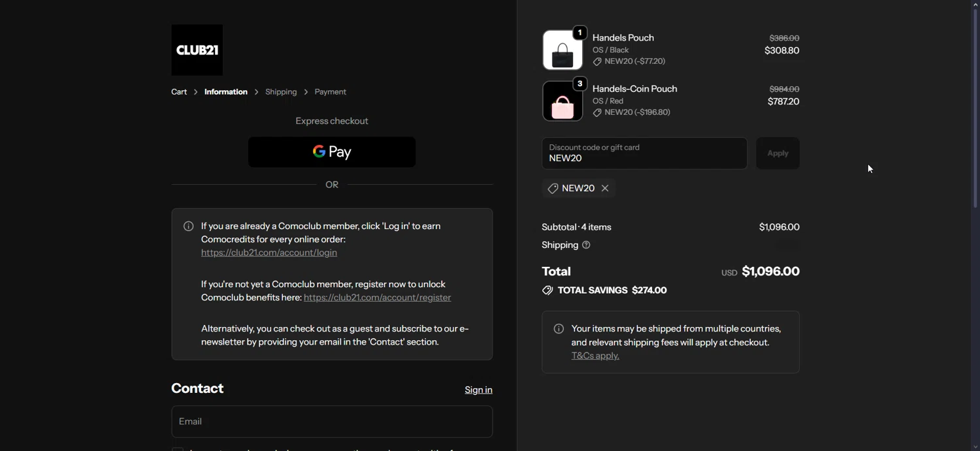This screenshot has width=980, height=451.
Task: Open the club21.com/account/register link
Action: (378, 298)
